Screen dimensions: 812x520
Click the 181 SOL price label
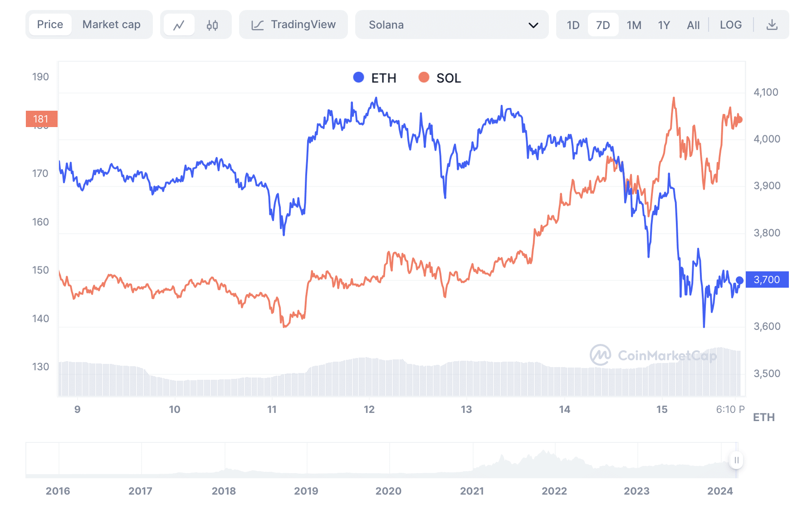click(x=41, y=119)
